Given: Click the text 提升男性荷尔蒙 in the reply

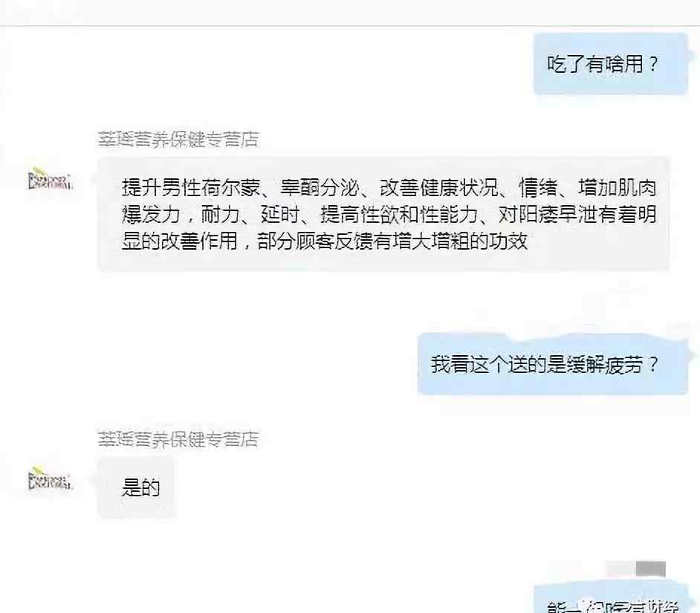Looking at the screenshot, I should (x=191, y=187).
